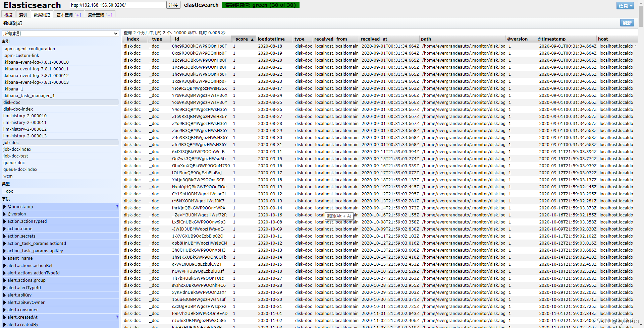Sort by the host column header
Image resolution: width=644 pixels, height=328 pixels.
tap(617, 39)
